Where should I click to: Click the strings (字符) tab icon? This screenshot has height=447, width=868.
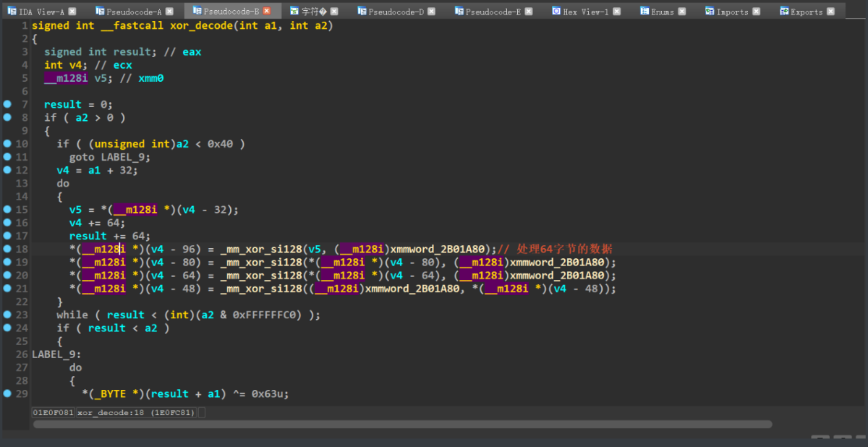(x=294, y=12)
